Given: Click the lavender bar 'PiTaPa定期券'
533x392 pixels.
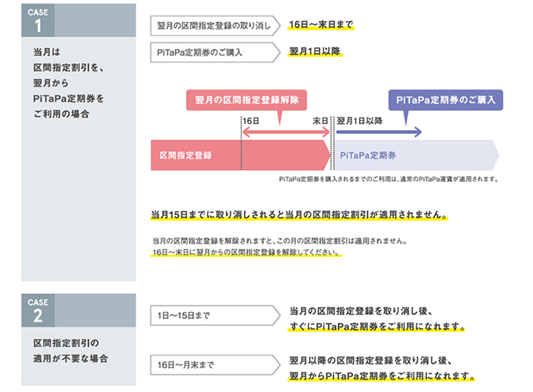Looking at the screenshot, I should [417, 155].
